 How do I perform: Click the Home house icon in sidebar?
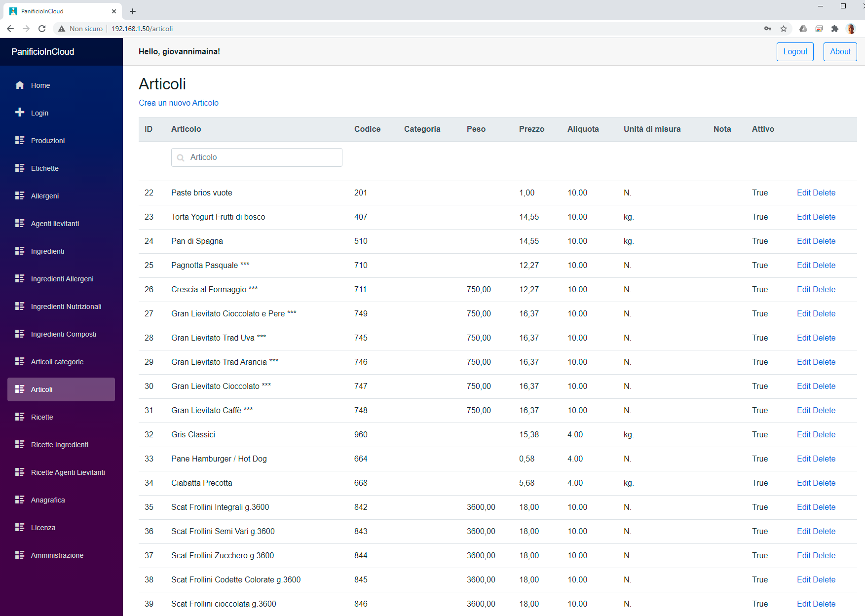pos(20,85)
